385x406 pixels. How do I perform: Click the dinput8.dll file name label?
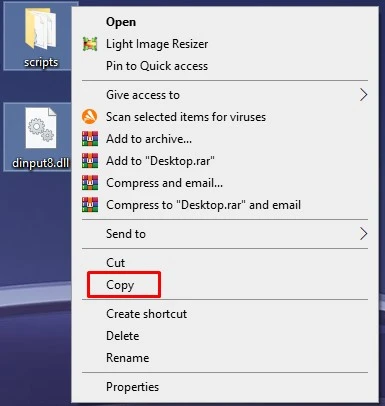click(41, 163)
